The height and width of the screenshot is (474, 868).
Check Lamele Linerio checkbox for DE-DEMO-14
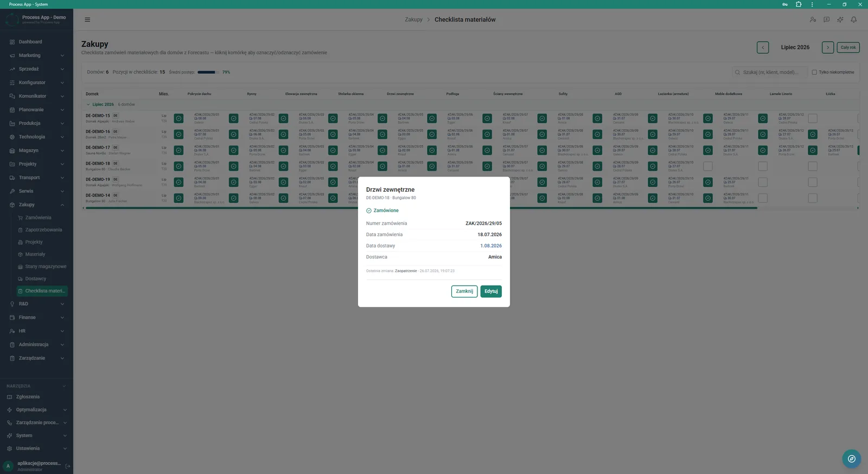click(763, 198)
